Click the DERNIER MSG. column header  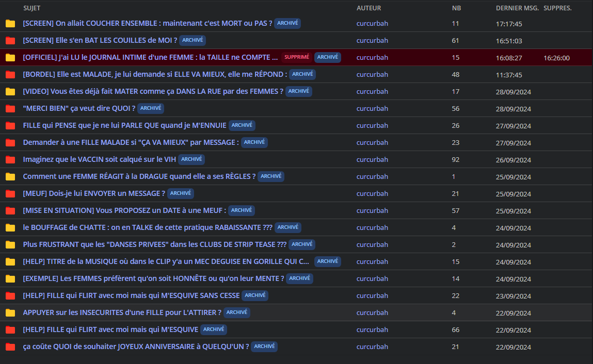pyautogui.click(x=517, y=8)
